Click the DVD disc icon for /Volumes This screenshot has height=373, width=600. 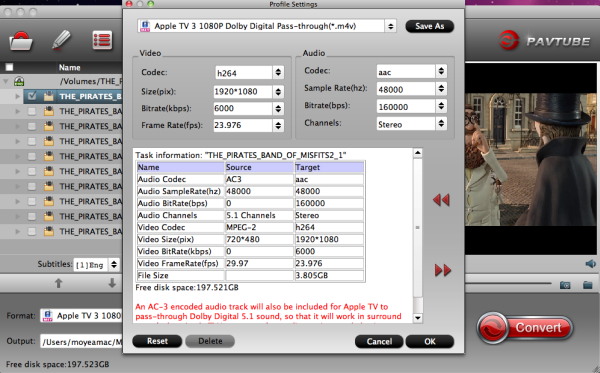pyautogui.click(x=19, y=81)
